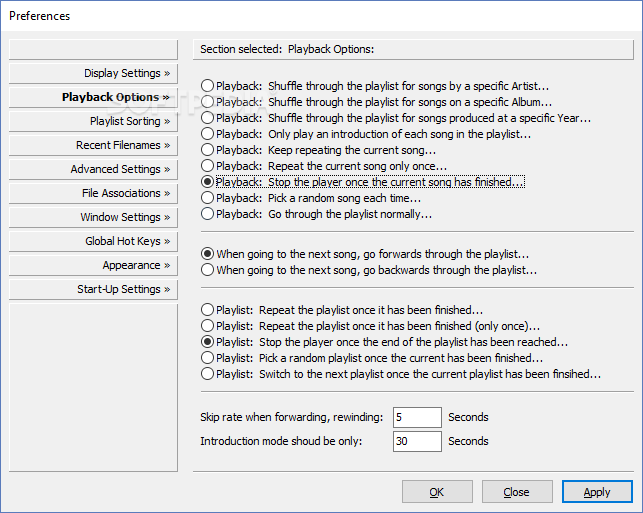Click the skip rate seconds field
This screenshot has height=513, width=643.
417,417
